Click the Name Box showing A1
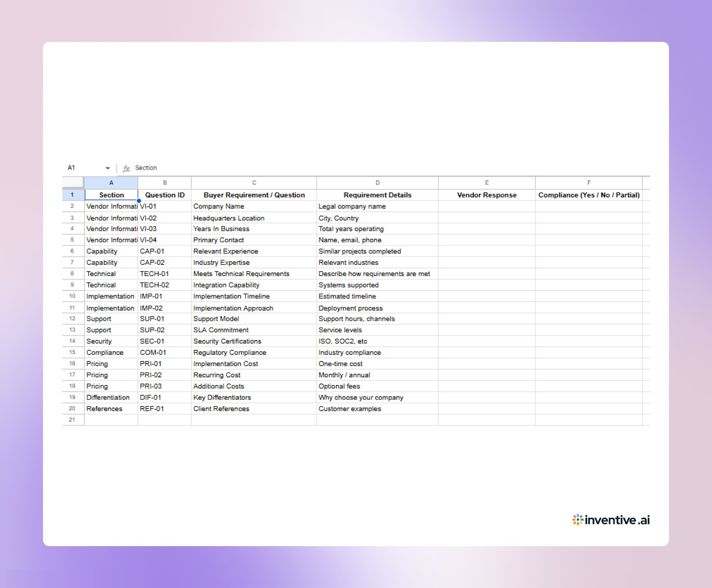The height and width of the screenshot is (588, 712). [x=80, y=168]
